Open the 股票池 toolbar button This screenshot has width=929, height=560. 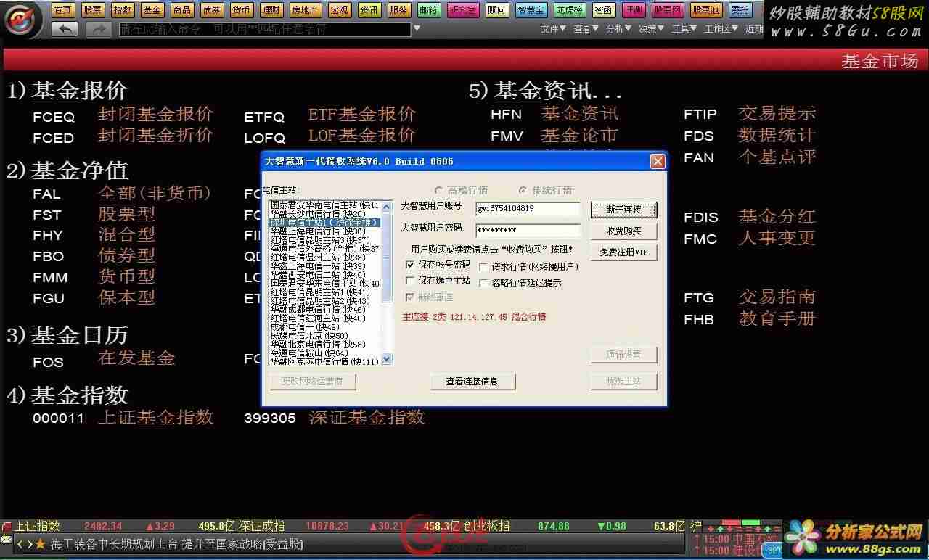pos(706,10)
